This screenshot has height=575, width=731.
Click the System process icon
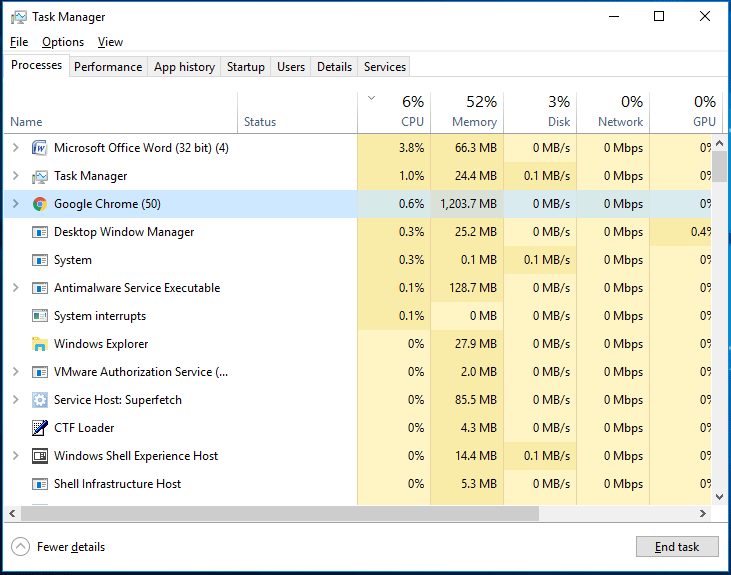(x=40, y=260)
